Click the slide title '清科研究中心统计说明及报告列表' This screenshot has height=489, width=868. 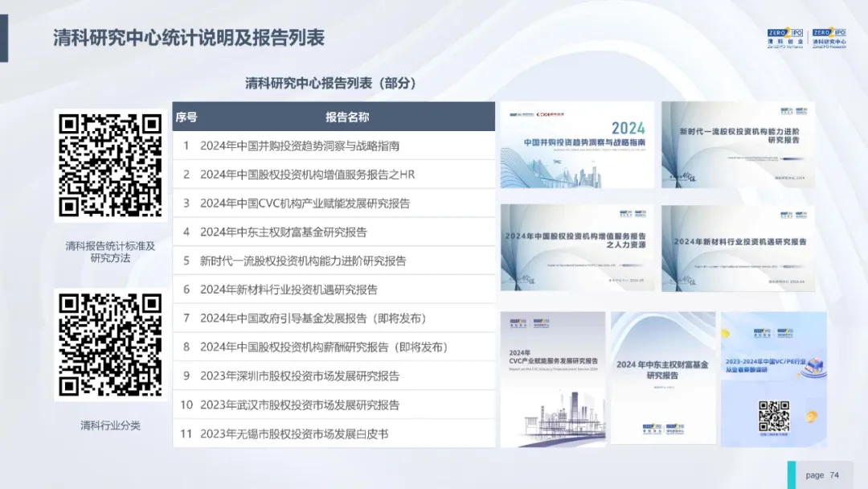click(189, 38)
